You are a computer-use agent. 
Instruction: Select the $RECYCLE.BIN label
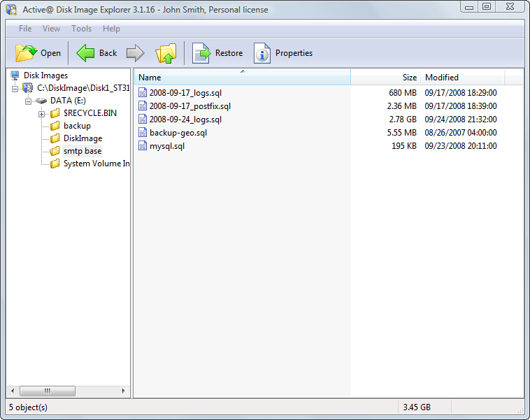pyautogui.click(x=90, y=113)
